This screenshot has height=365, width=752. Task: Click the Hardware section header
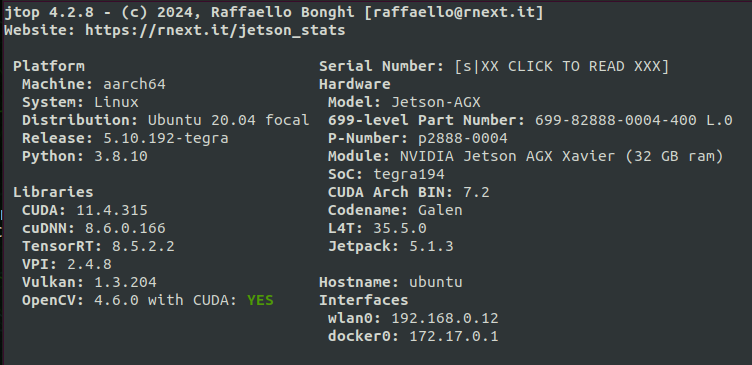pos(354,84)
